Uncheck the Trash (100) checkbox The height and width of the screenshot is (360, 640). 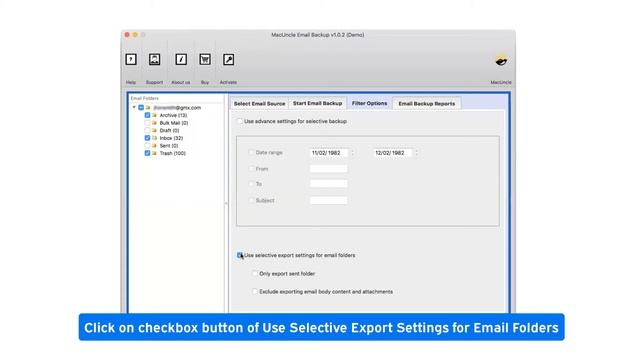147,153
